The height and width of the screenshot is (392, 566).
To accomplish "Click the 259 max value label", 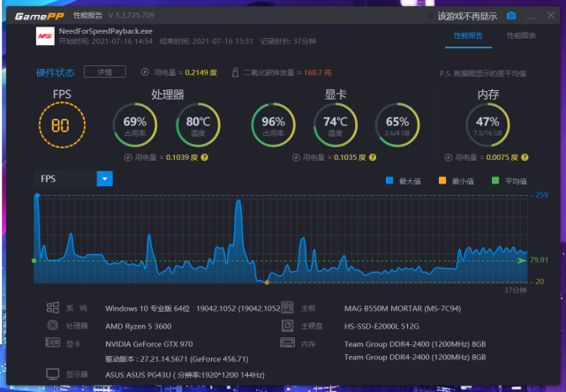I will pyautogui.click(x=541, y=195).
